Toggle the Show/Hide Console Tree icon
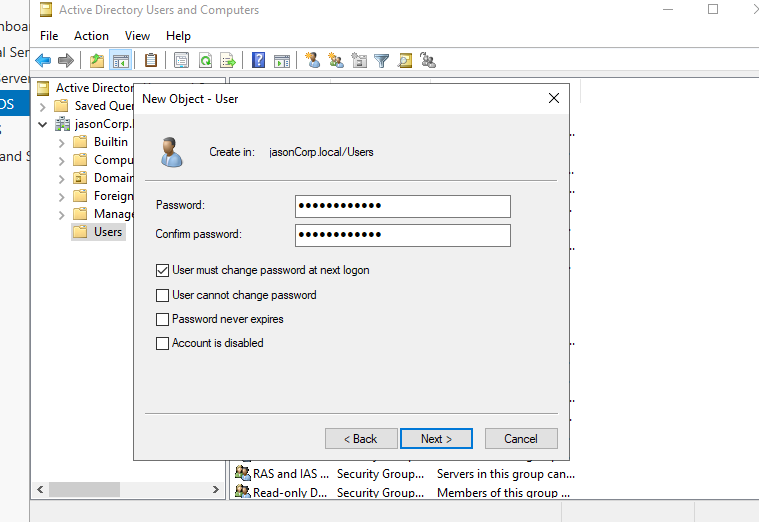 click(x=121, y=61)
